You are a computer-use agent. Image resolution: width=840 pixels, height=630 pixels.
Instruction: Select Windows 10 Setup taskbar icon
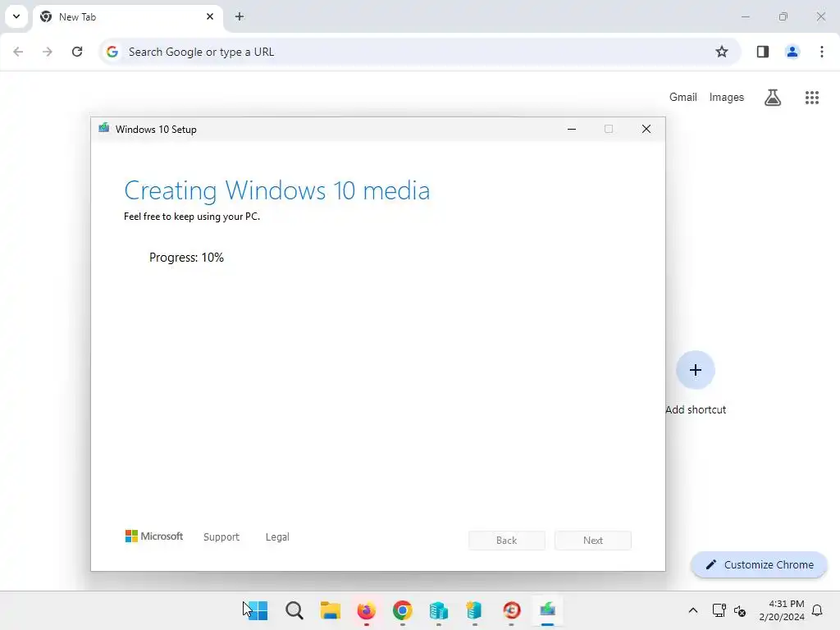click(547, 610)
